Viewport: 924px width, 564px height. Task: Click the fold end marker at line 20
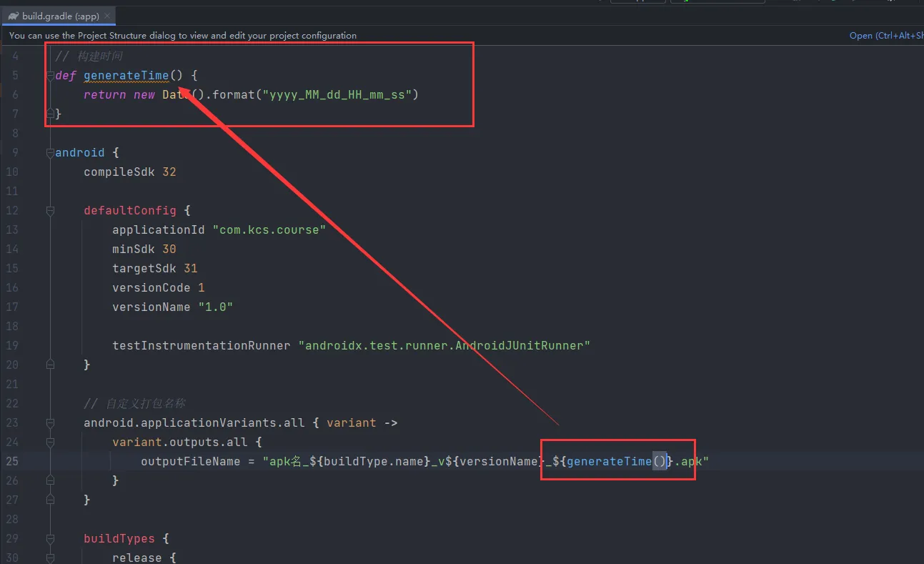click(x=50, y=365)
